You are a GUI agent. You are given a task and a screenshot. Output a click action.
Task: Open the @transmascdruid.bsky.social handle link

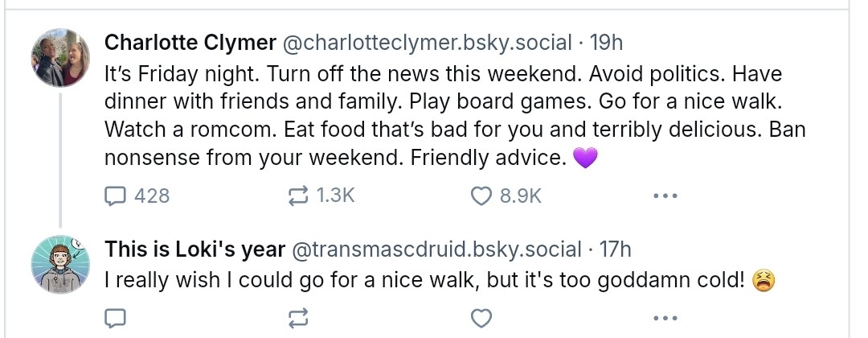[435, 249]
